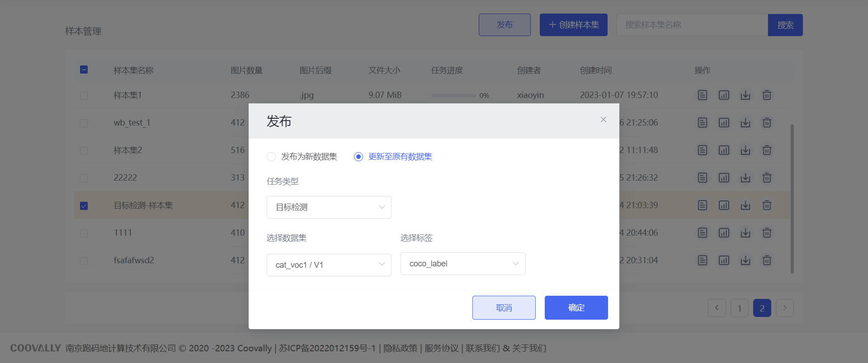Screen dimensions: 868x363
Task: Click the 搜索样本集名称 search field
Action: (692, 25)
